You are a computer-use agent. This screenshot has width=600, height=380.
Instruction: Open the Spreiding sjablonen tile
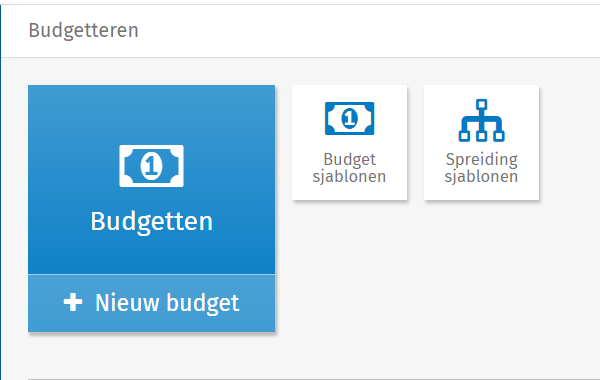[481, 142]
